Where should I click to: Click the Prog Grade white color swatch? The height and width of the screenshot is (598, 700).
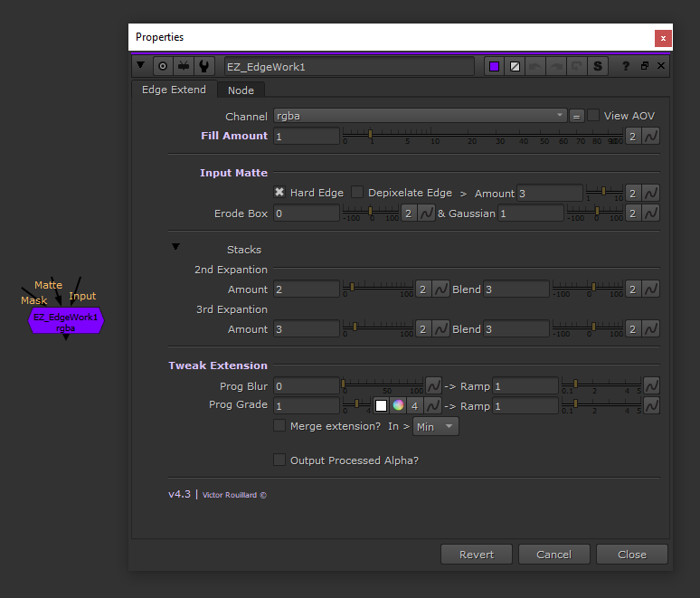[x=381, y=405]
